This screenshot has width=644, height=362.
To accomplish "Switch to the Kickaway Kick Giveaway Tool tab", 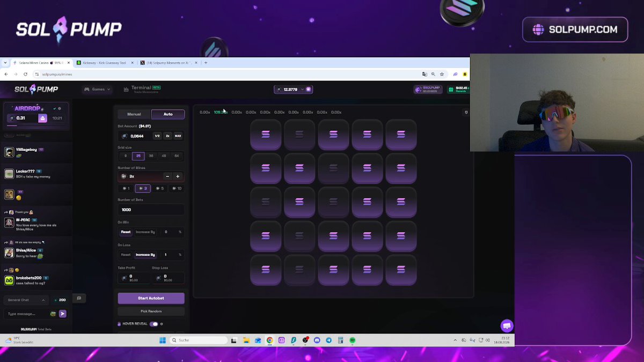I will 104,63.
